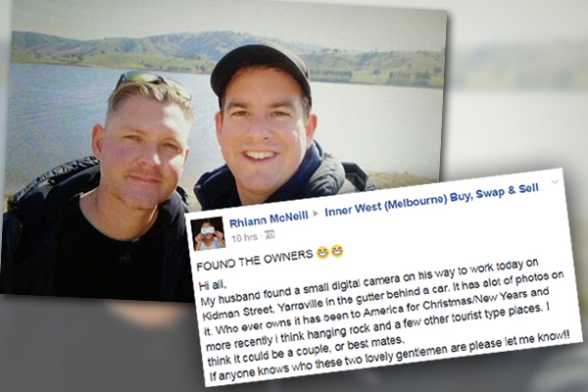Click Rhiann McNeill's profile picture thumbnail
Viewport: 588px width, 392px height.
coord(208,233)
